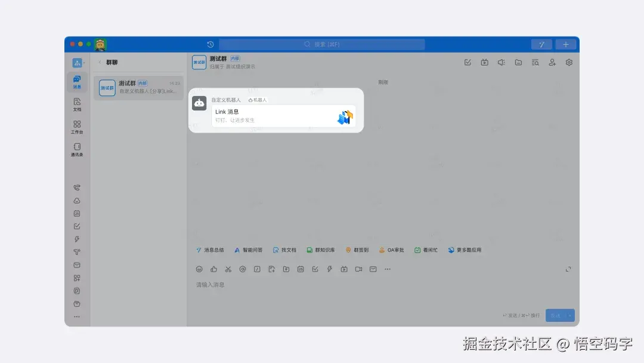Collapse the chat list with the chevron
The height and width of the screenshot is (363, 644).
[x=100, y=61]
